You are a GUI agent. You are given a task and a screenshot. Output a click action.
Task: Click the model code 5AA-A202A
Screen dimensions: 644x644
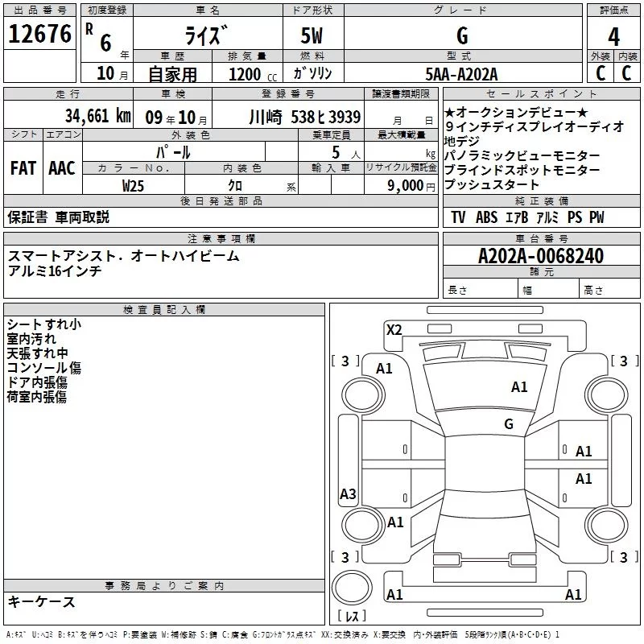tap(461, 74)
